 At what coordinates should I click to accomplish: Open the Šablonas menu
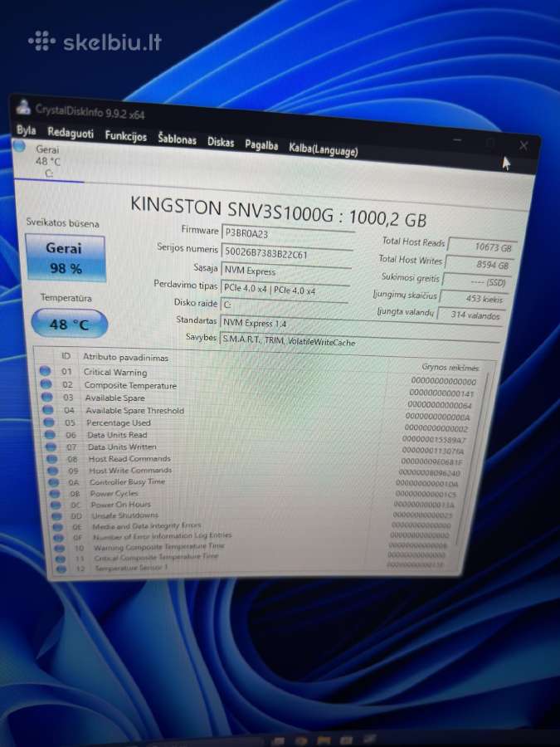177,139
